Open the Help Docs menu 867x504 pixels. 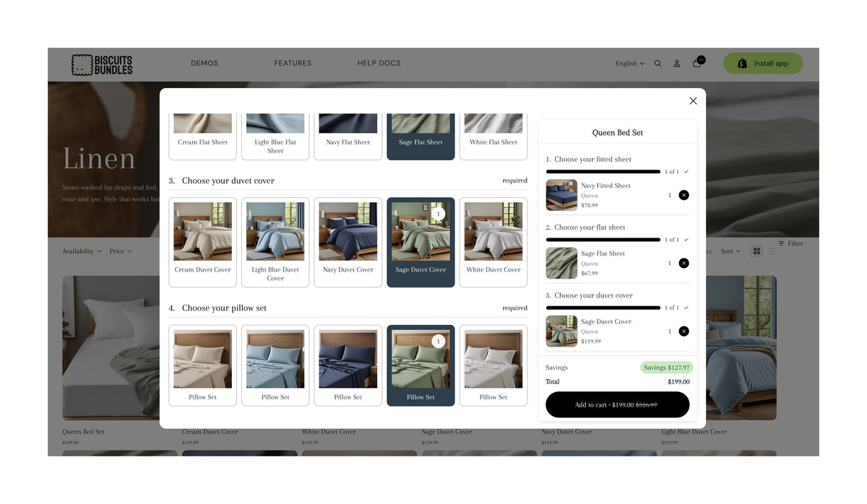click(x=379, y=64)
